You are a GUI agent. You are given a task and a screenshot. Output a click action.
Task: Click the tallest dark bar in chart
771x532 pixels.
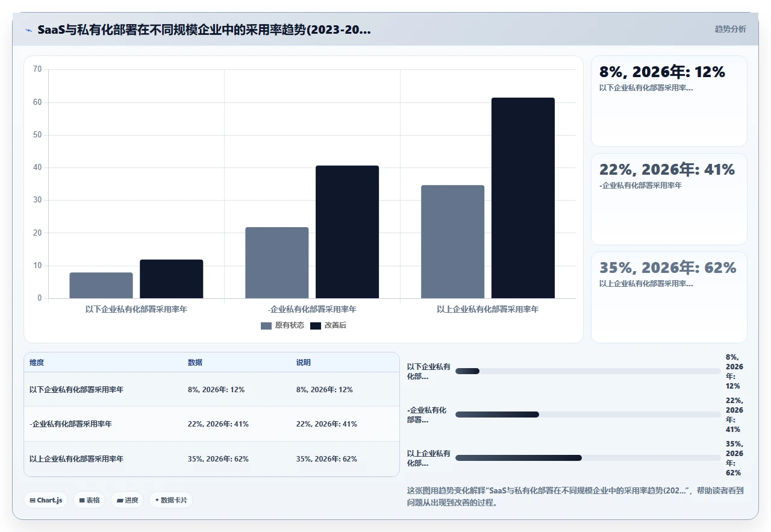pos(523,198)
